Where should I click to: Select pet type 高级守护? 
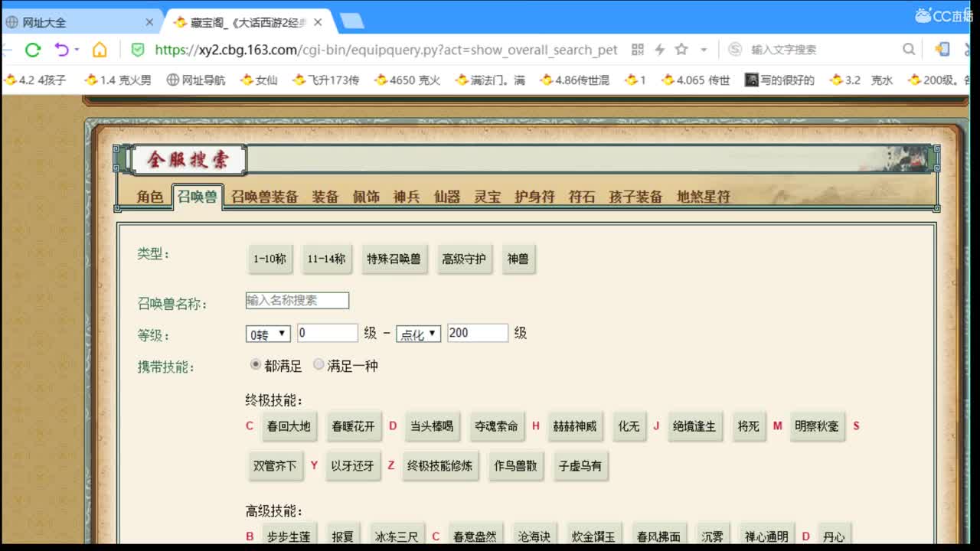[x=464, y=259]
